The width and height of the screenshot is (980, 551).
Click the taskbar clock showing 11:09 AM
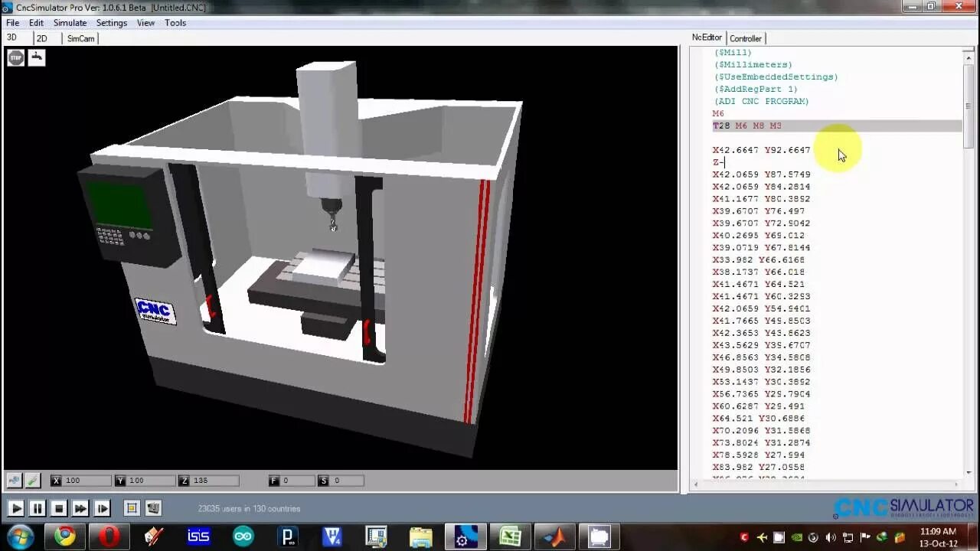[x=938, y=537]
